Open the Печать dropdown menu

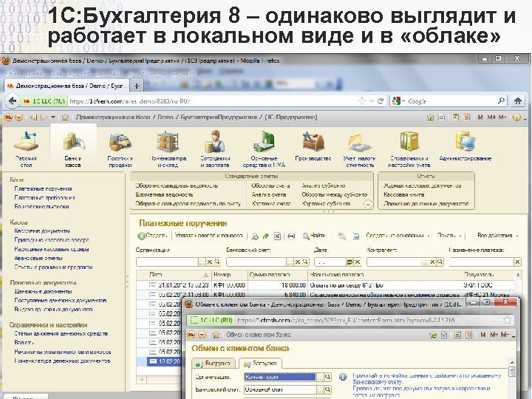pos(449,236)
